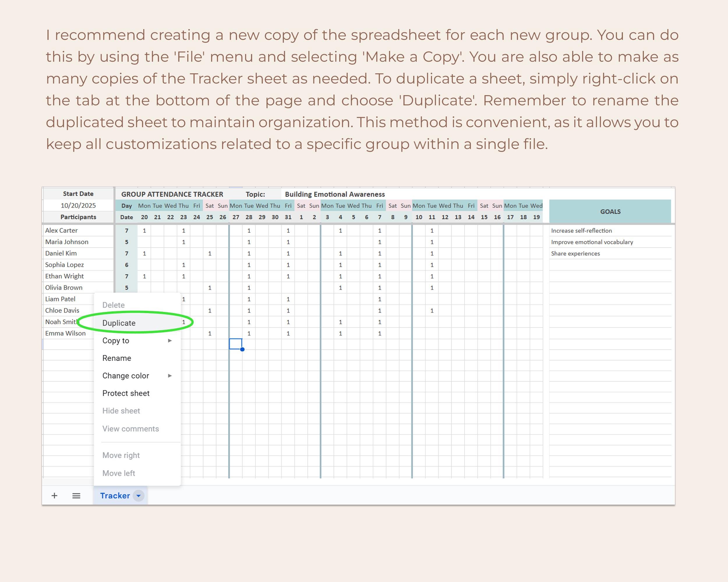Click the greyed Delete menu entry
This screenshot has width=728, height=582.
click(x=137, y=305)
